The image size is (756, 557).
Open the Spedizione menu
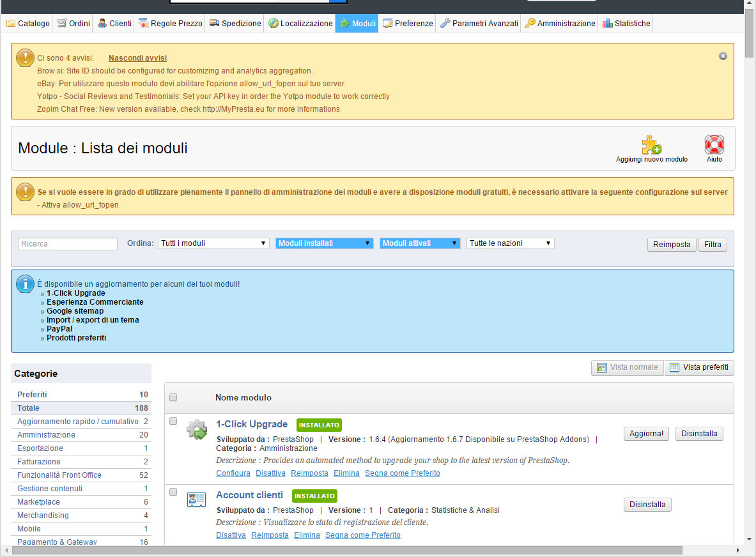(x=235, y=24)
